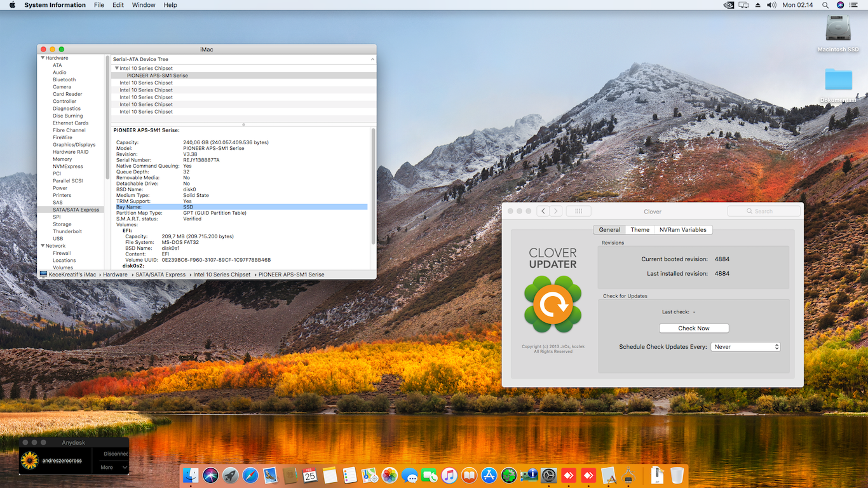Open Schedule Check Updates Every dropdown

pyautogui.click(x=746, y=347)
